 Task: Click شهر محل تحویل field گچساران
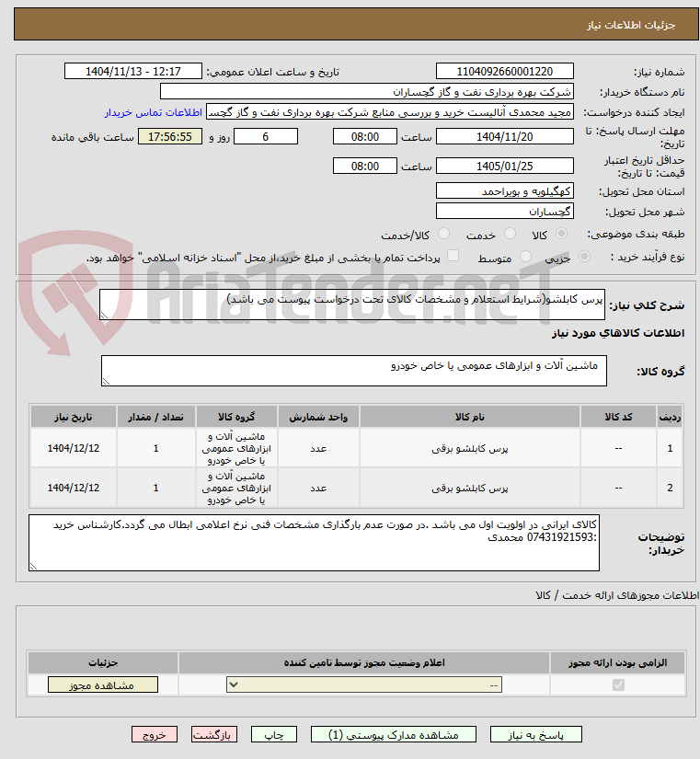point(504,211)
